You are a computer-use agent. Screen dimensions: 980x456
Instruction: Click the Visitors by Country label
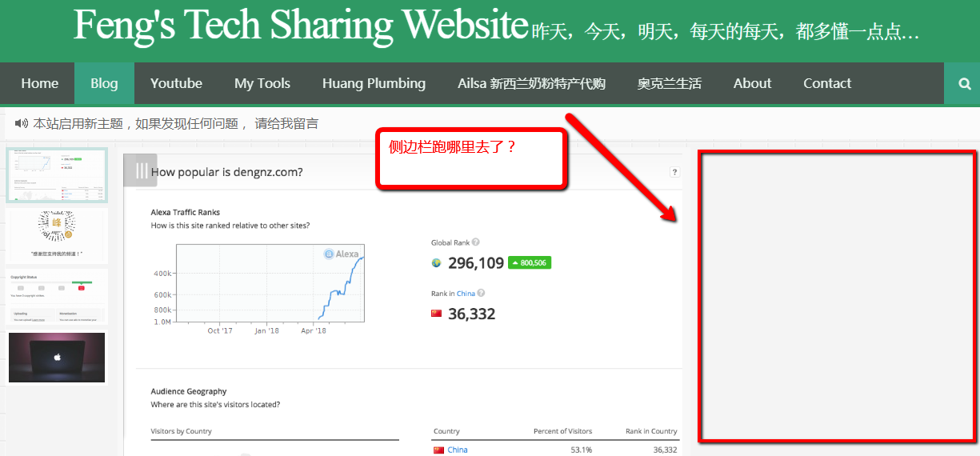tap(182, 431)
